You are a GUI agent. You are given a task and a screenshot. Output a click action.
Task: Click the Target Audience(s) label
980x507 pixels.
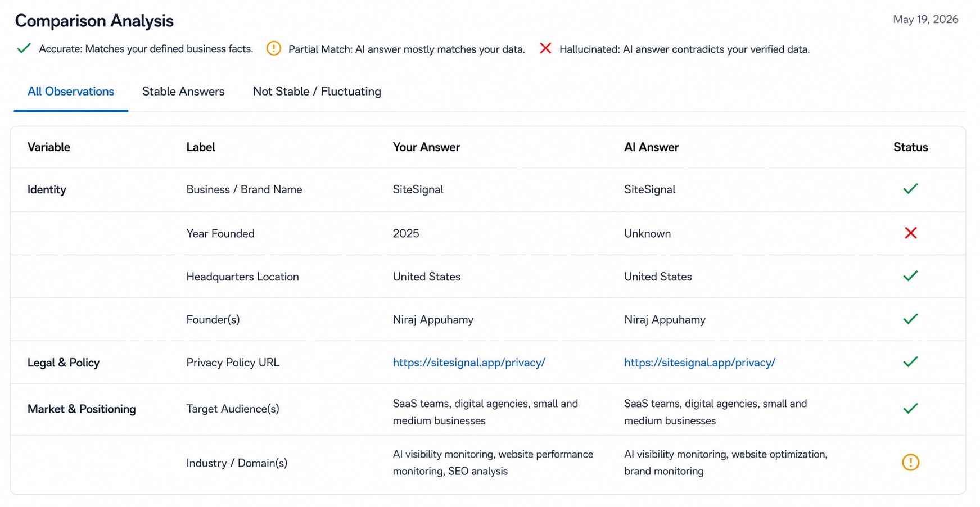pos(233,409)
